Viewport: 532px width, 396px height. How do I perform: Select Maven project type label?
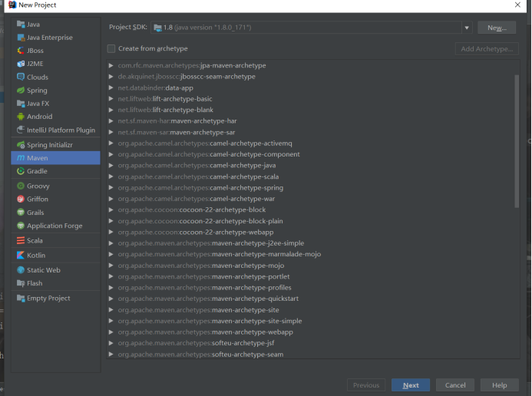pyautogui.click(x=38, y=158)
